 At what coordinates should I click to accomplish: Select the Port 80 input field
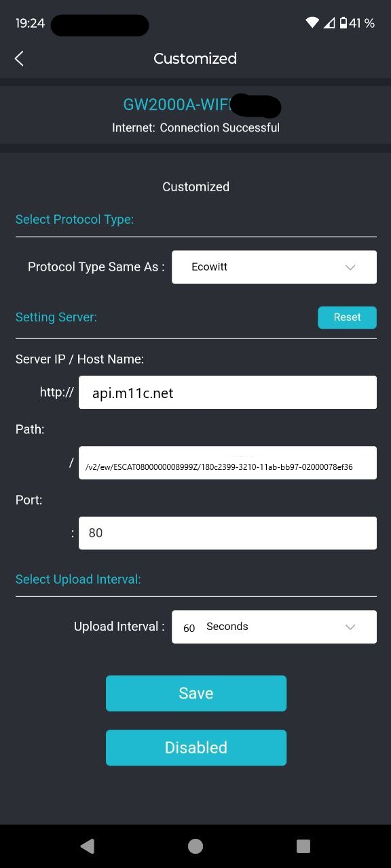[x=227, y=533]
